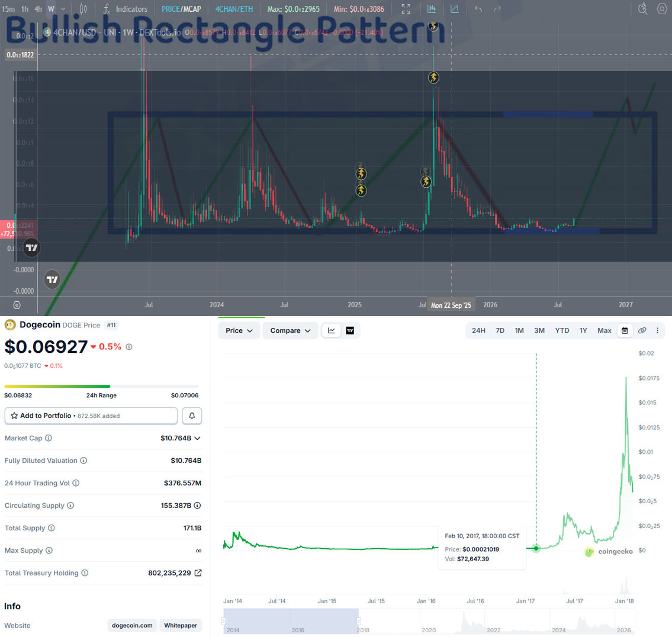672x637 pixels.
Task: Click the undo arrow in chart toolbar
Action: point(478,8)
